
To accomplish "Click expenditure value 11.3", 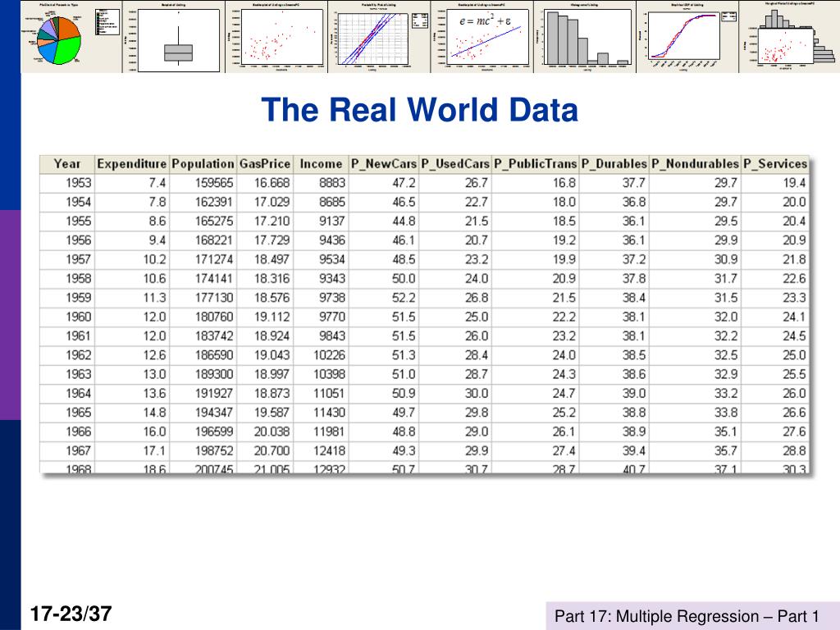I will 155,298.
